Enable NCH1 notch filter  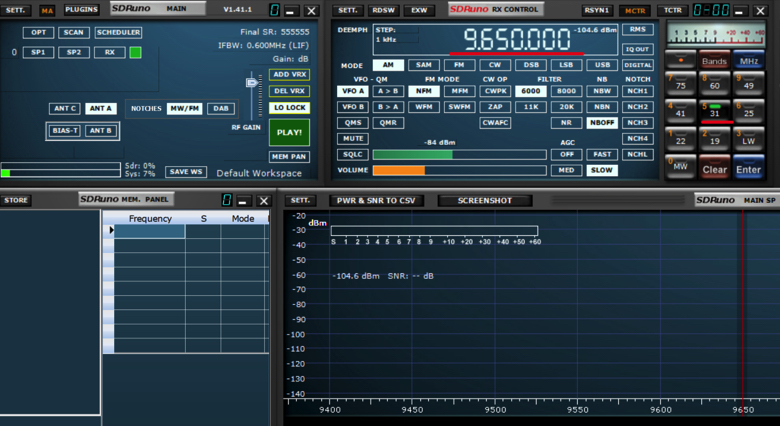638,91
